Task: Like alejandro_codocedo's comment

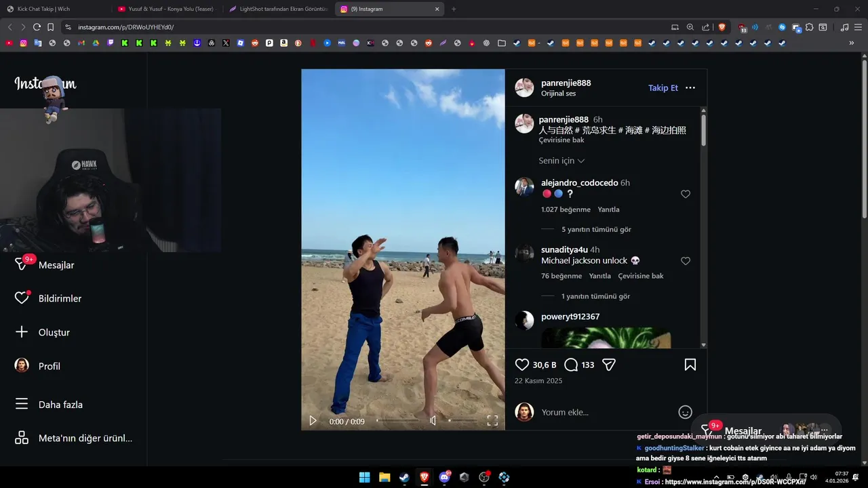Action: point(686,194)
